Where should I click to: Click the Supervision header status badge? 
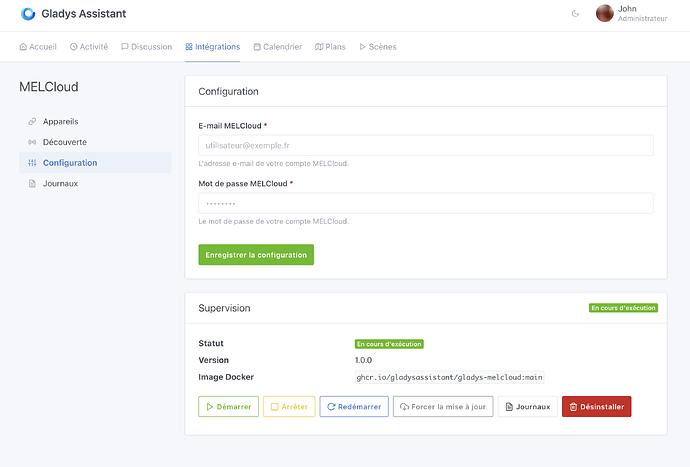[623, 308]
